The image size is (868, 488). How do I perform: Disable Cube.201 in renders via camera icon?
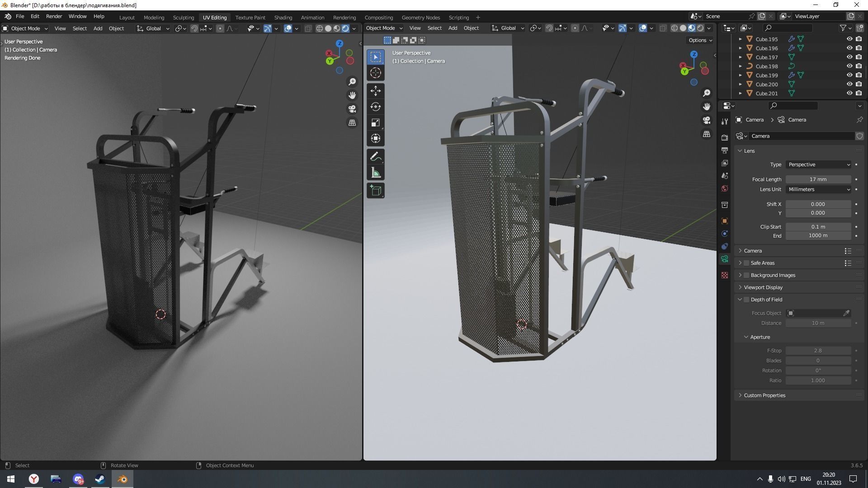[859, 93]
